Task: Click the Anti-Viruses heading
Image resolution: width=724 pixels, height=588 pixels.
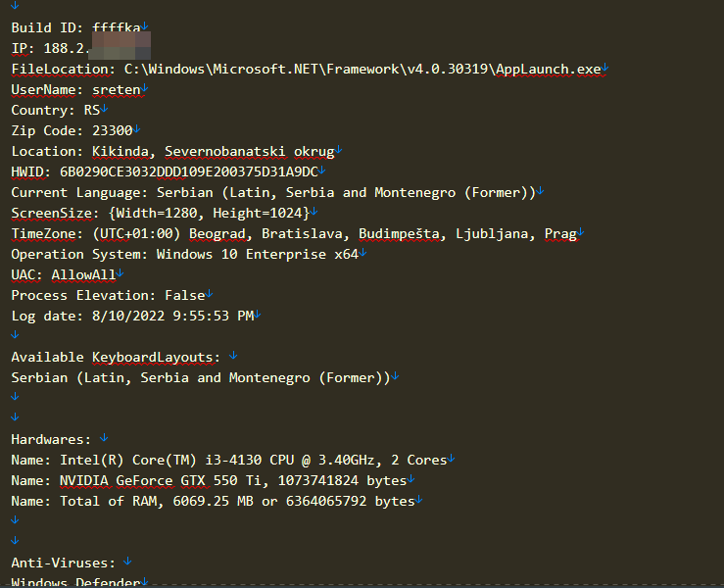Action: click(x=64, y=563)
